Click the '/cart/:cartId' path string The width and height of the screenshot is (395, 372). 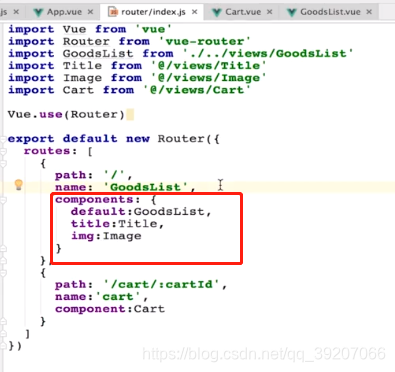coord(161,284)
